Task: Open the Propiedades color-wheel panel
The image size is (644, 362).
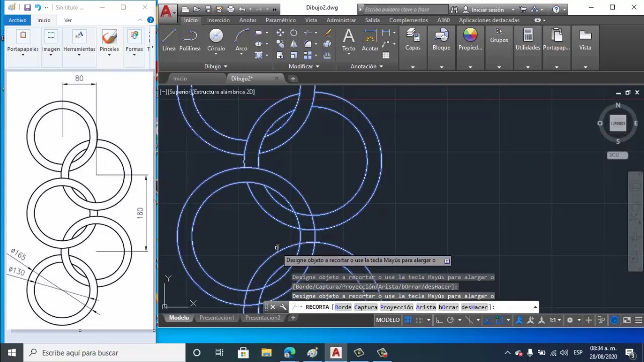Action: [x=470, y=39]
